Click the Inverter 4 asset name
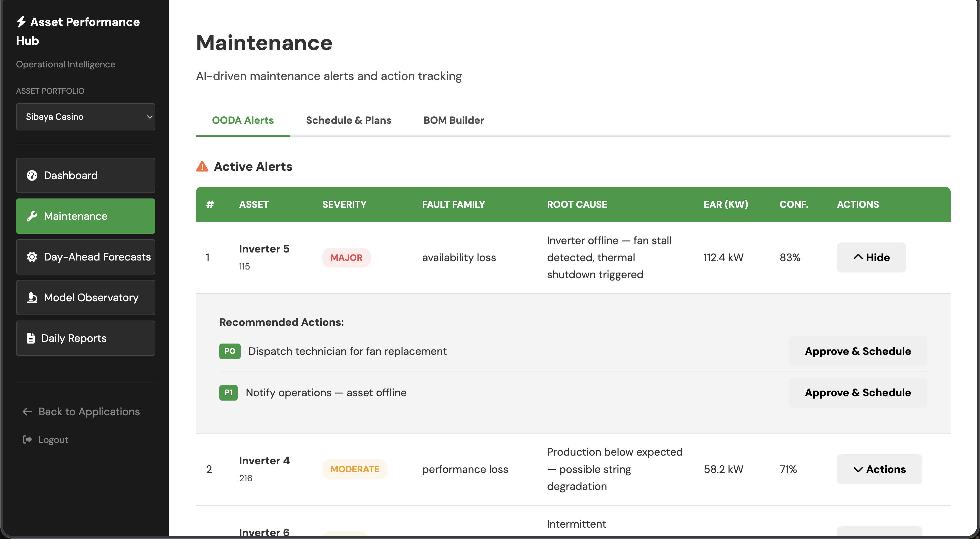The width and height of the screenshot is (980, 539). (x=264, y=461)
